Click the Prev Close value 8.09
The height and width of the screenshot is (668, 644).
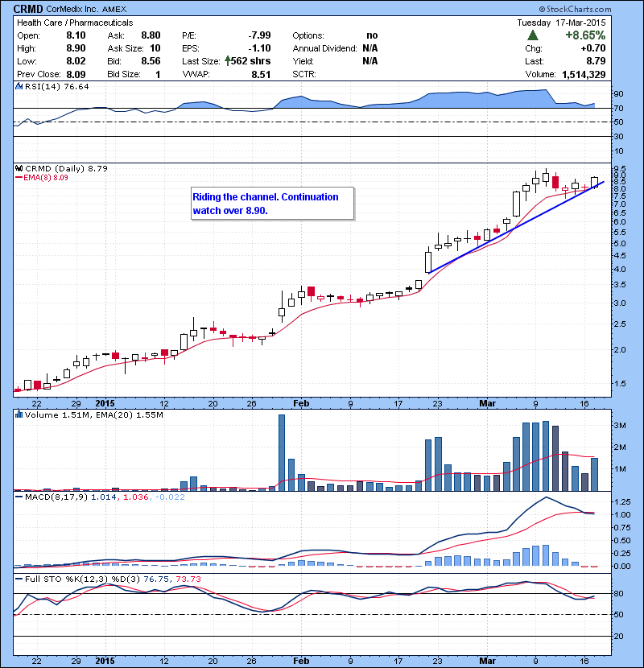[76, 75]
